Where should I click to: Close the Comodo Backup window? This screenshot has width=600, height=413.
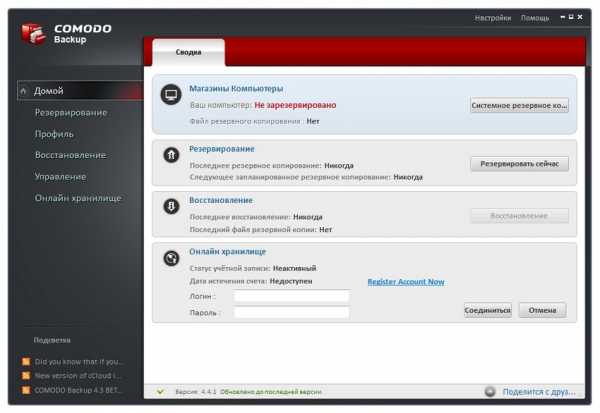(x=580, y=17)
